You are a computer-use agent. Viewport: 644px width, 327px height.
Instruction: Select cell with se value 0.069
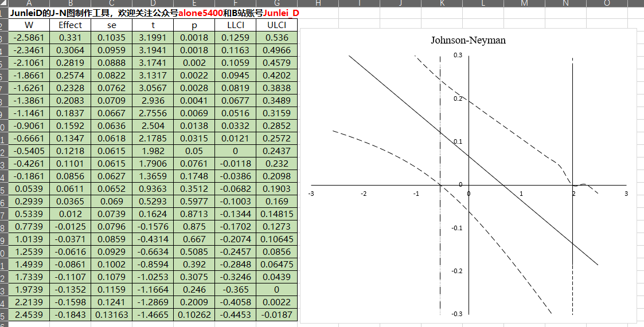[x=112, y=202]
